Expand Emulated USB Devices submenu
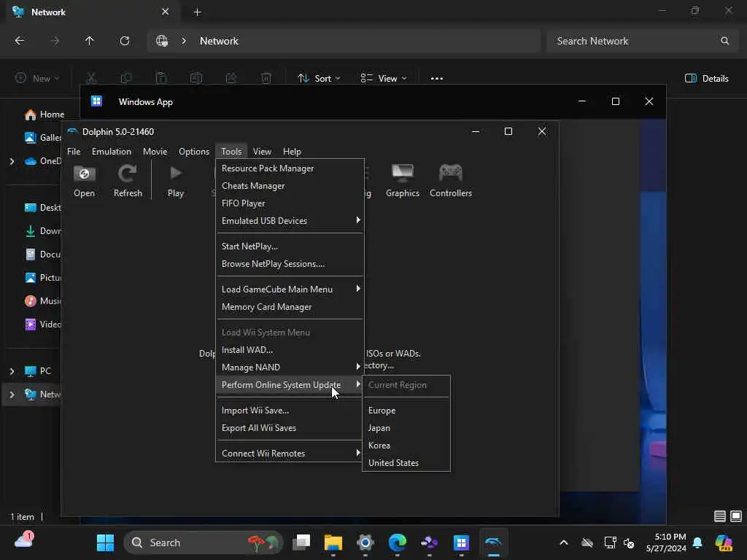The height and width of the screenshot is (560, 747). coord(290,221)
